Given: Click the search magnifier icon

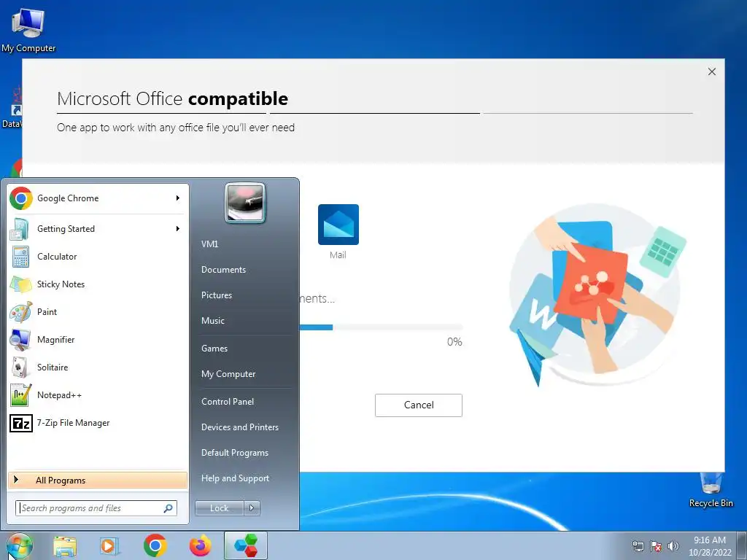Looking at the screenshot, I should point(169,508).
